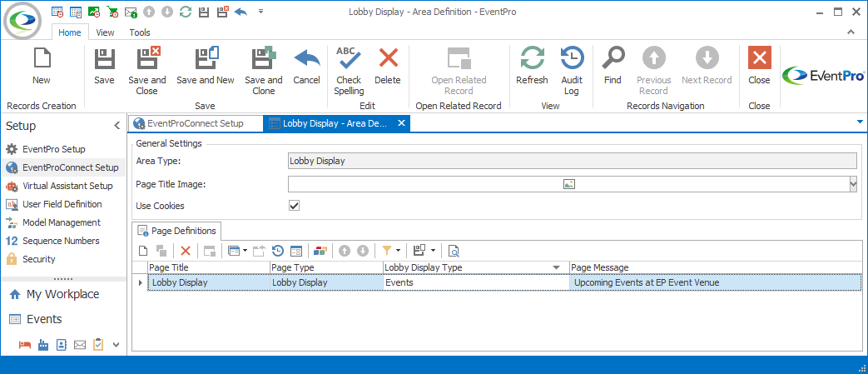Screen dimensions: 868x374
Task: Click the undo arrow in quick access toolbar
Action: [241, 11]
